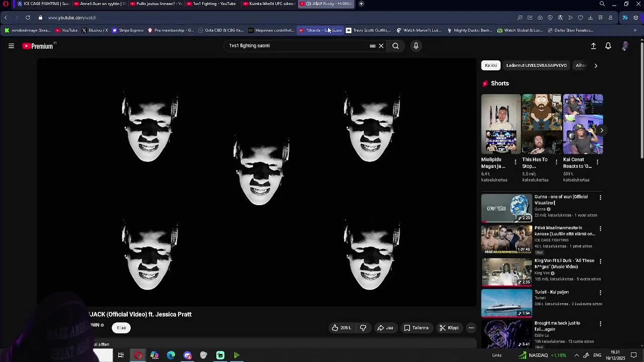Open the Dallas Stars Fanatics bookmark
Viewport: 644px width, 362px height.
[x=570, y=30]
